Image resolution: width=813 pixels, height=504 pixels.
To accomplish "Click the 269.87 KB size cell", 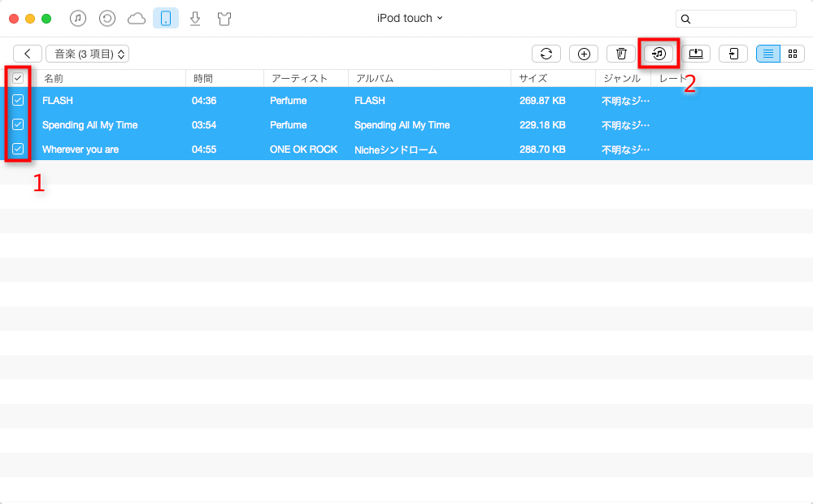I will coord(542,101).
